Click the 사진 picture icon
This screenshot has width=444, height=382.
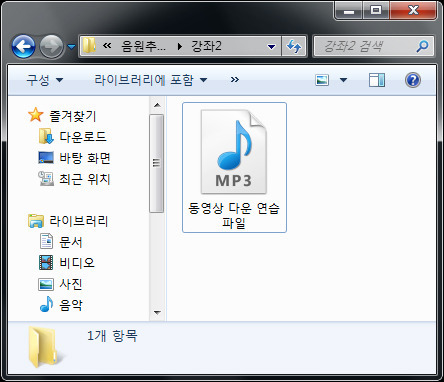[x=46, y=284]
